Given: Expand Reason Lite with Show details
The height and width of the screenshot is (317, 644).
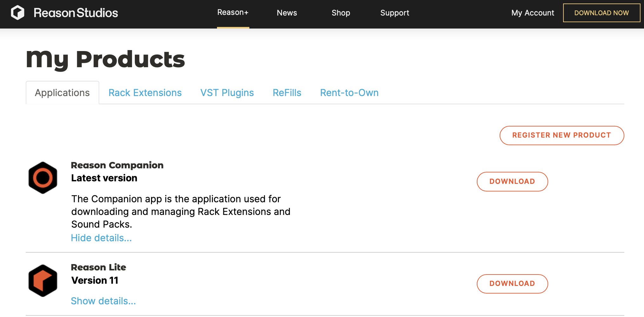Looking at the screenshot, I should click(x=103, y=301).
